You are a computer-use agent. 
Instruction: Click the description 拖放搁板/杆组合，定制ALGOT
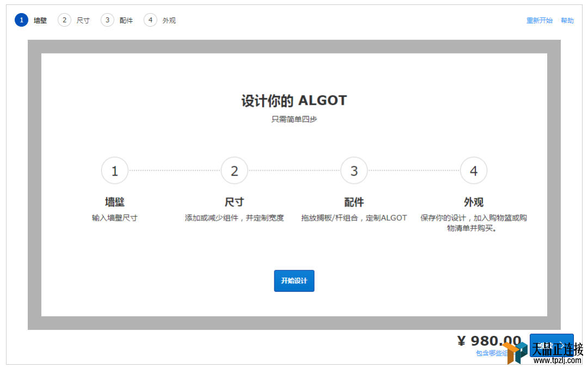pos(354,218)
